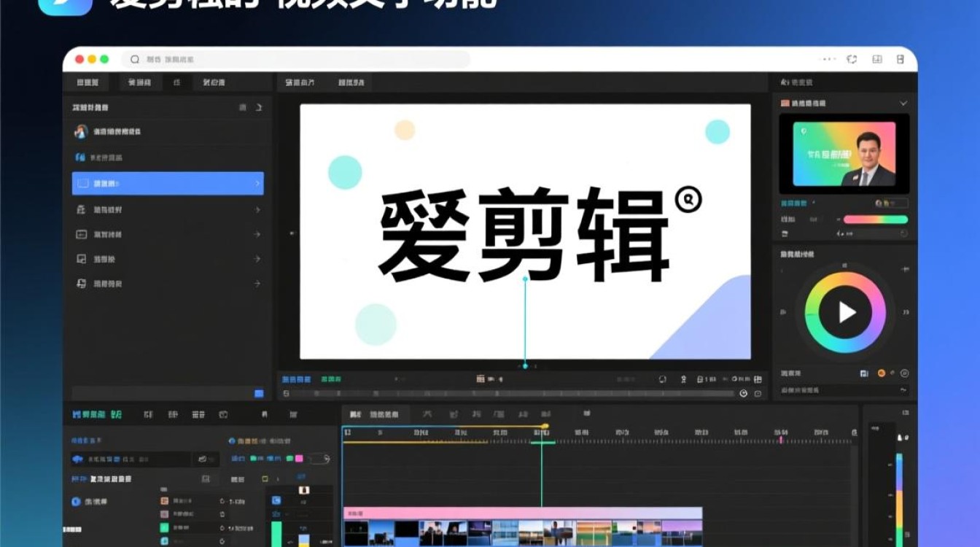980x547 pixels.
Task: Click the audio level meter beside the timeline
Action: [899, 500]
